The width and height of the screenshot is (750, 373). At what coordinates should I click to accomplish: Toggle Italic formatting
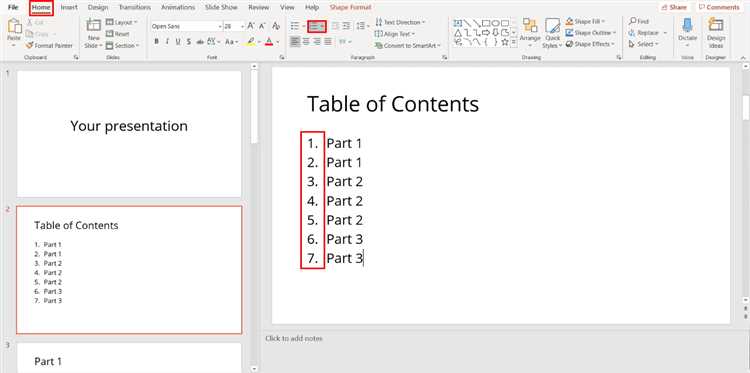[x=167, y=42]
